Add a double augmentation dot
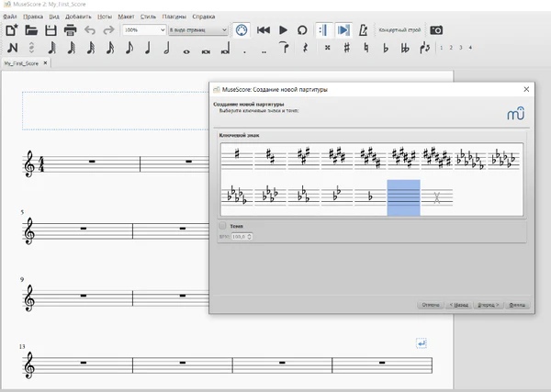 264,51
